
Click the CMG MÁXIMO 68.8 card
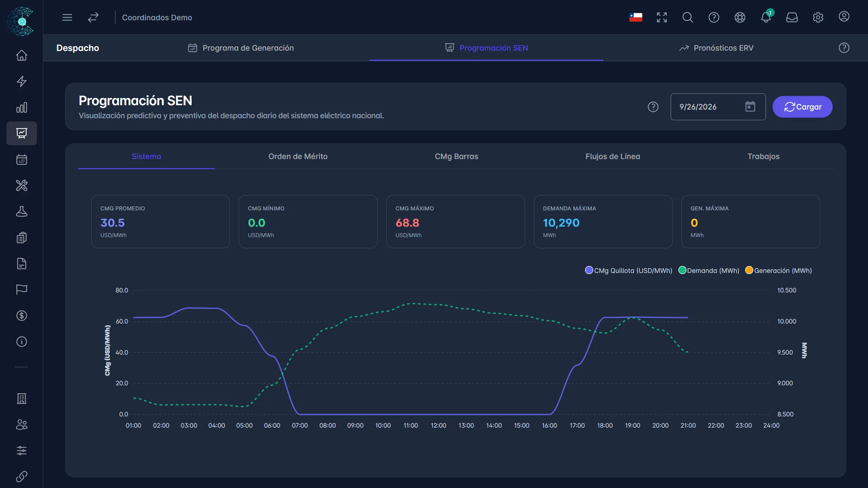tap(456, 222)
